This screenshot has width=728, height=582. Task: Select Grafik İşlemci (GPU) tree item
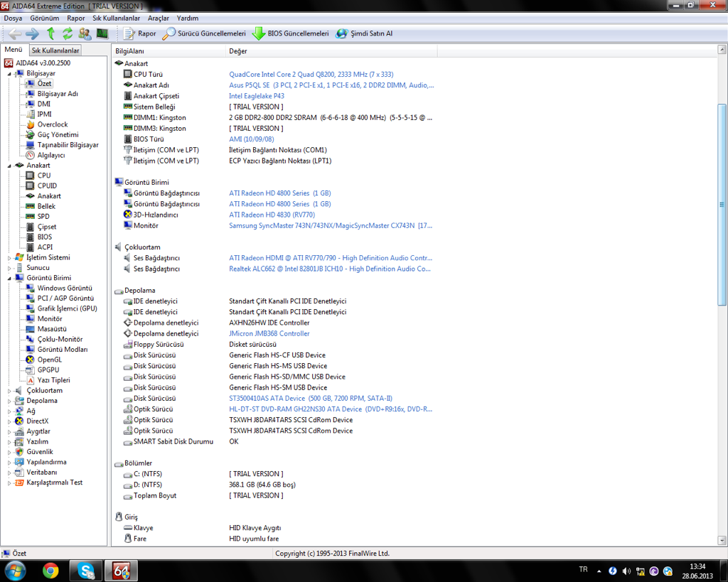(x=68, y=308)
